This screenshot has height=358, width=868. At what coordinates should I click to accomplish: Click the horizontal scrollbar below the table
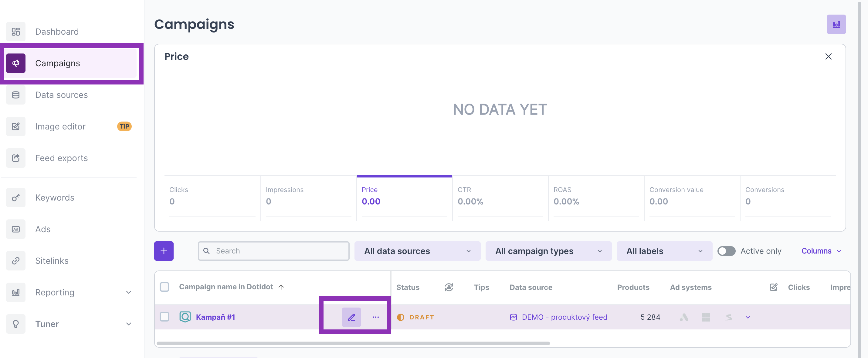coord(353,343)
